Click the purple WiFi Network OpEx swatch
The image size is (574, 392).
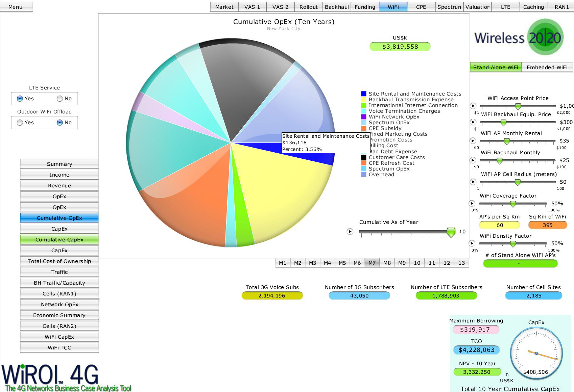click(364, 116)
